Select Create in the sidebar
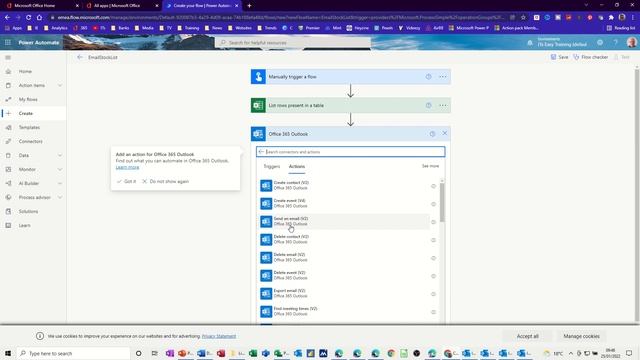This screenshot has height=360, width=640. tap(25, 113)
